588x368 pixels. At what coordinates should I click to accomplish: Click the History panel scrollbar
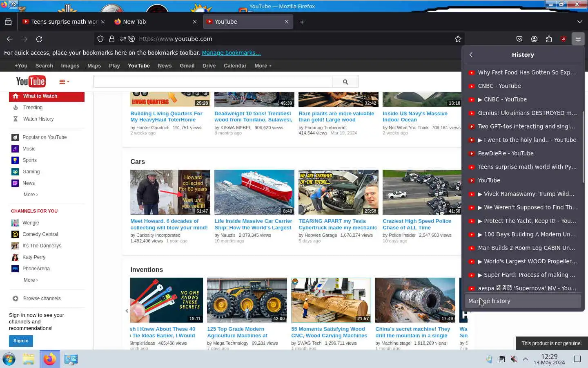click(583, 147)
